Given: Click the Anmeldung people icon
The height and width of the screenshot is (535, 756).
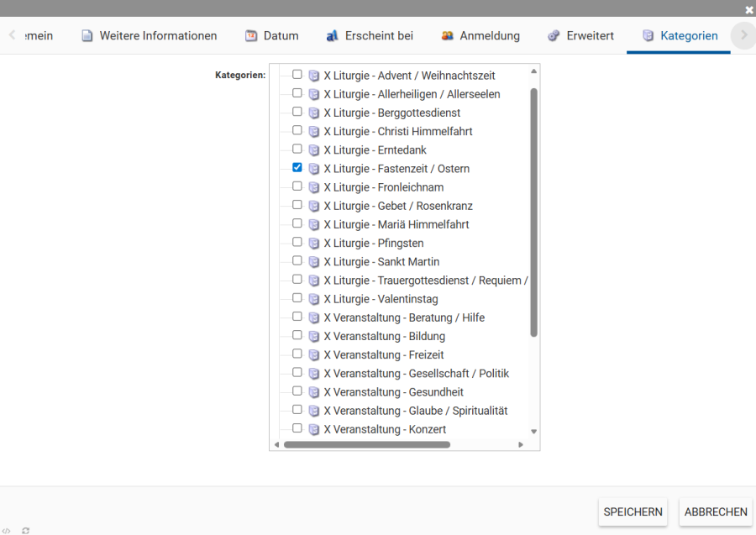Looking at the screenshot, I should (448, 36).
